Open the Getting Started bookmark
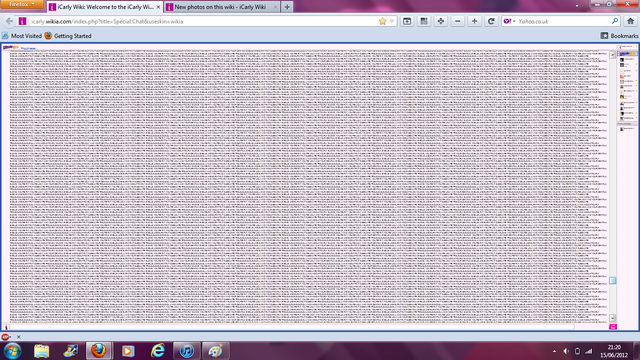Image resolution: width=640 pixels, height=360 pixels. click(x=68, y=36)
